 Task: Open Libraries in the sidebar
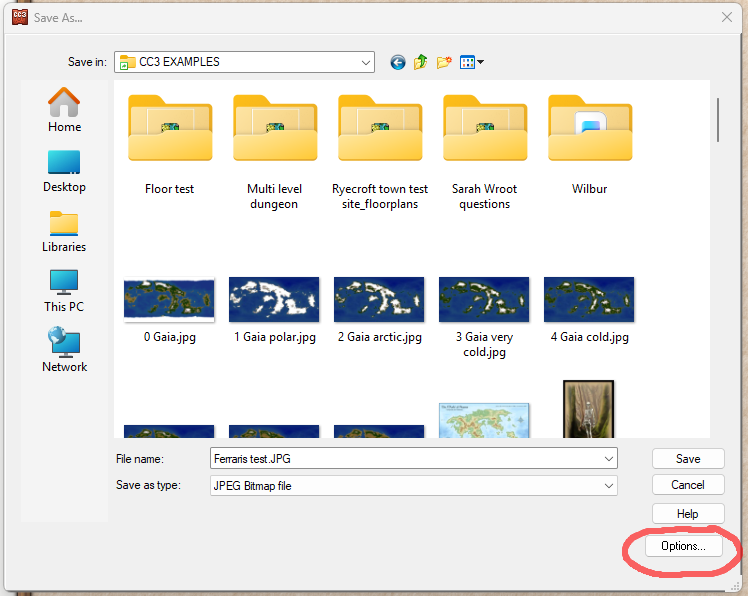point(64,230)
